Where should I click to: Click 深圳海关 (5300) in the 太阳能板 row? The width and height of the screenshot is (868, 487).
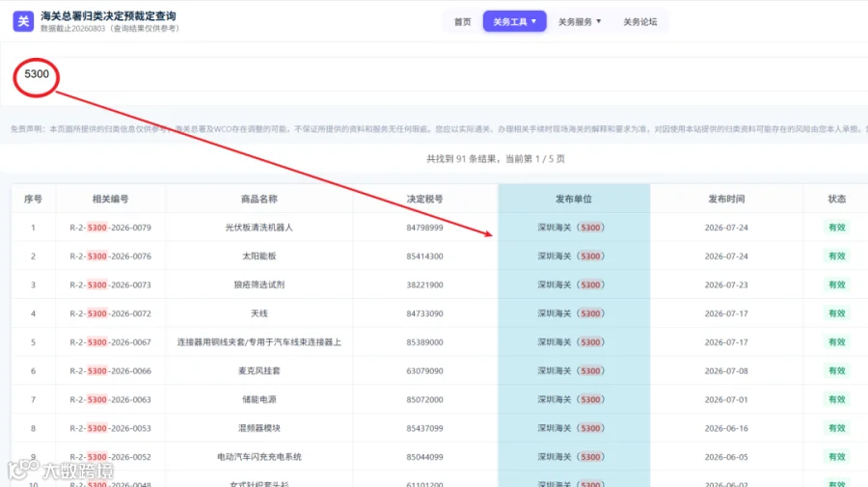(x=571, y=257)
